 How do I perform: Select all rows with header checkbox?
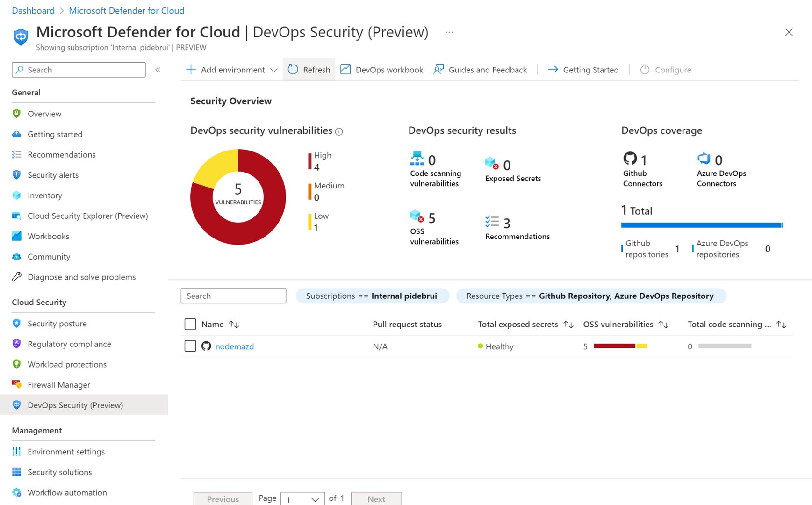190,325
